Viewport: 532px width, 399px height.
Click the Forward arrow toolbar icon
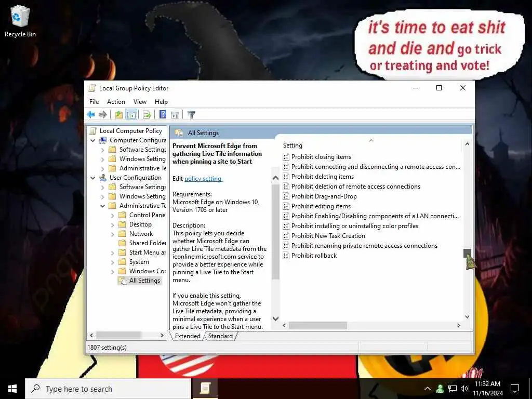click(x=102, y=115)
